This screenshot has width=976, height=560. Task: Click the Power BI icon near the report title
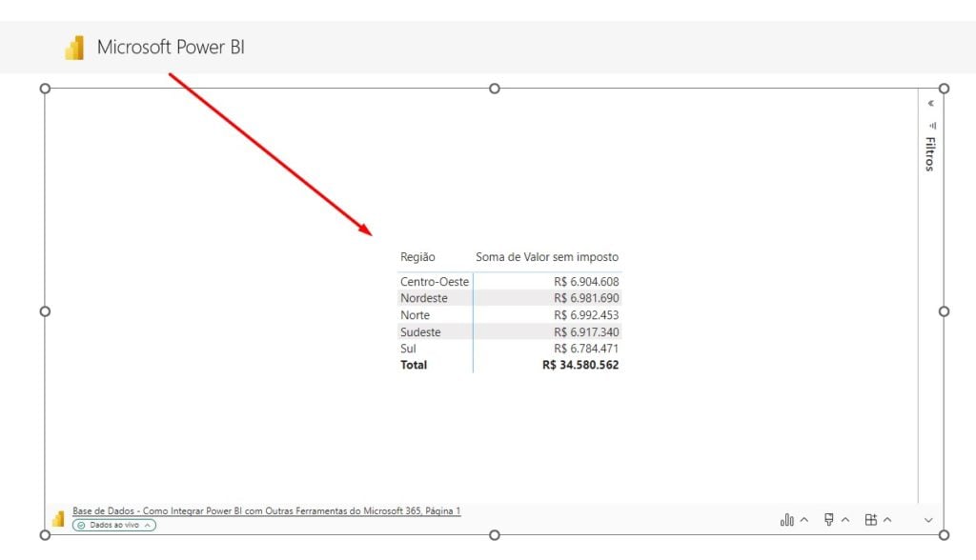pos(58,518)
